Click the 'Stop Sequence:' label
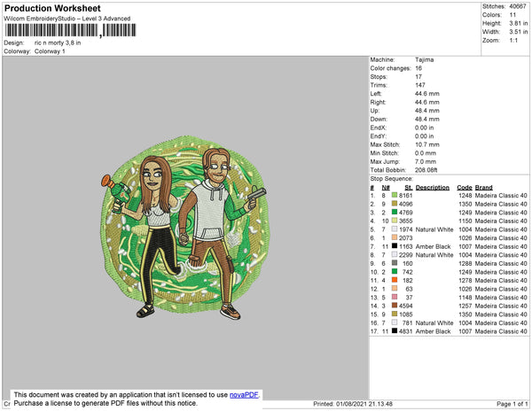The height and width of the screenshot is (411, 532). (x=391, y=179)
